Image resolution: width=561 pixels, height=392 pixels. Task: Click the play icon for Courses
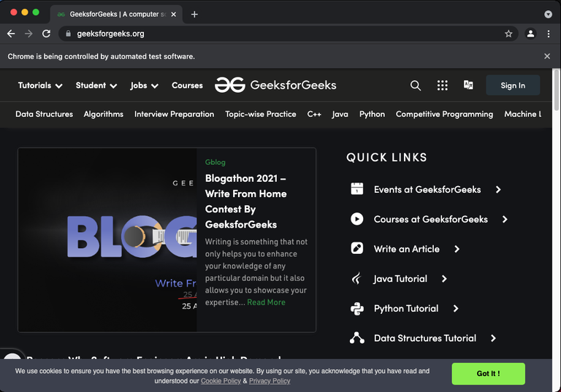356,218
